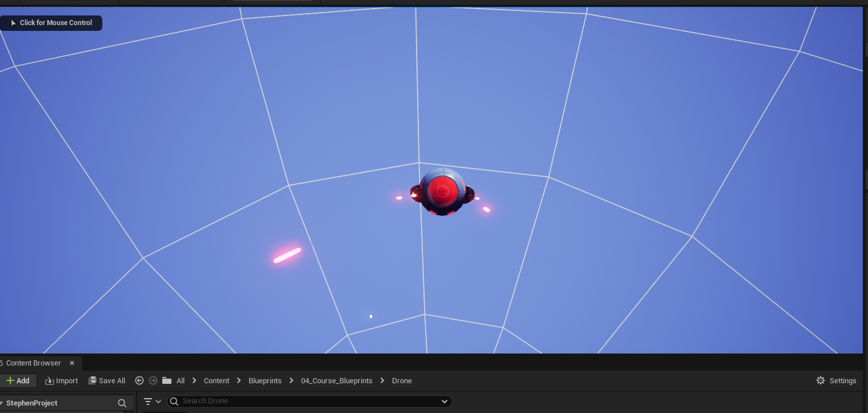Go back with the left arrow icon
This screenshot has width=868, height=413.
coord(139,380)
